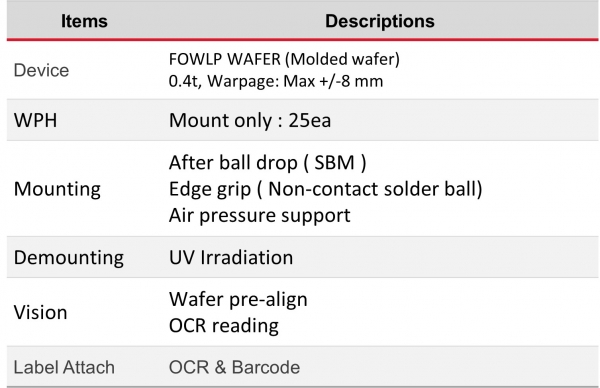Click After ball drop ( SBM ) text
600x388 pixels.
pos(267,163)
